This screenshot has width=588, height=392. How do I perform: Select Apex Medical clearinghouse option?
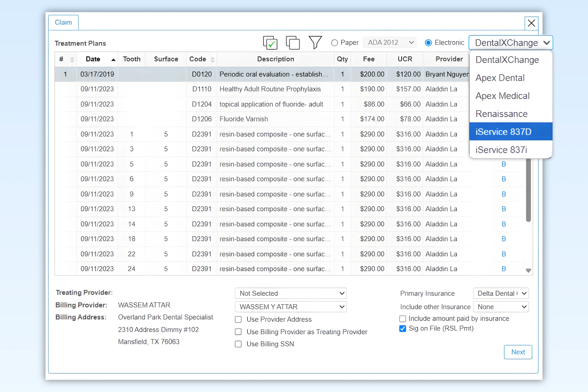[x=502, y=96]
